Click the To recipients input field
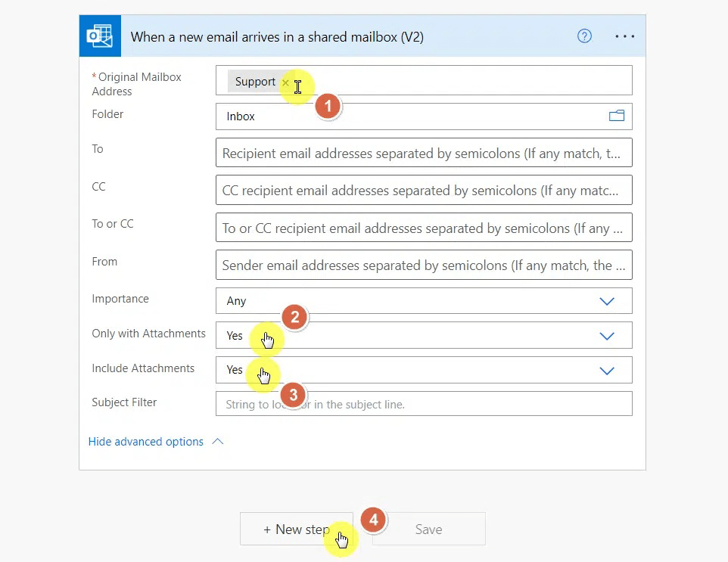 423,153
